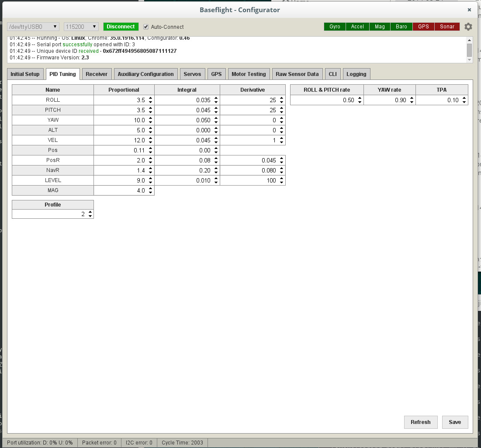This screenshot has height=448, width=481.
Task: Switch to the CLI tab
Action: (332, 74)
